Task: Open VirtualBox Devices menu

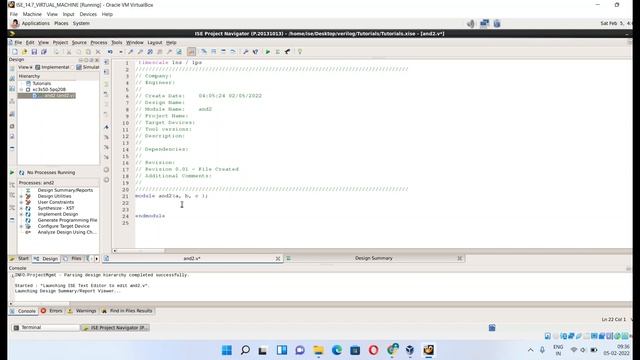Action: click(88, 14)
